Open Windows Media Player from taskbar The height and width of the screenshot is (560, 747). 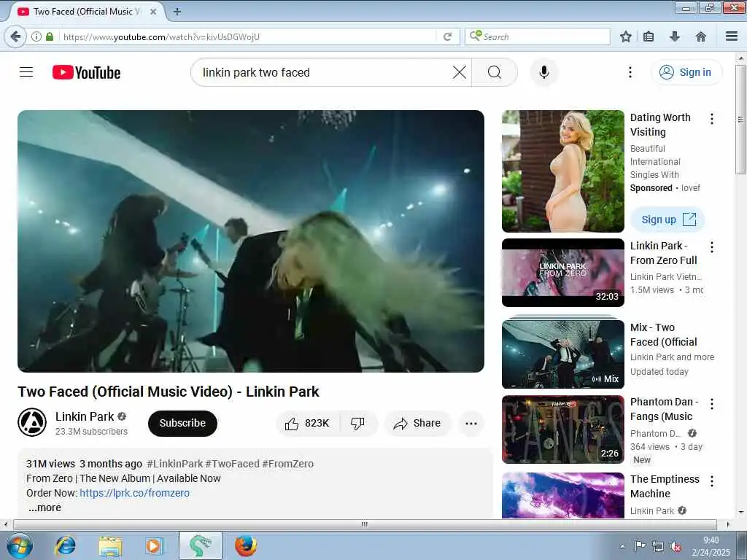154,545
